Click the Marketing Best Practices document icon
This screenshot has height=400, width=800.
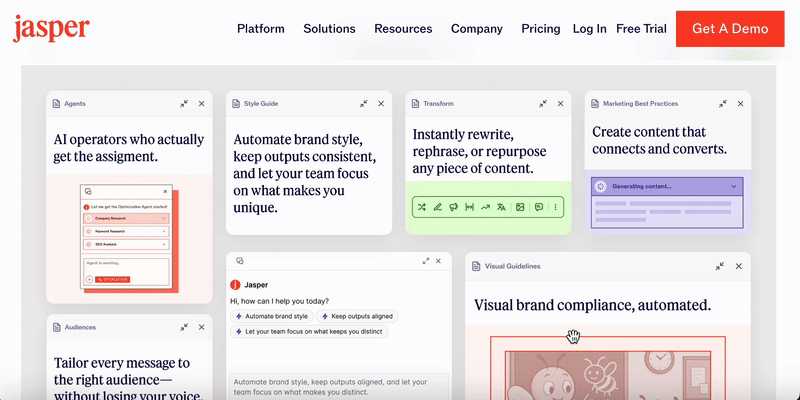pyautogui.click(x=595, y=104)
